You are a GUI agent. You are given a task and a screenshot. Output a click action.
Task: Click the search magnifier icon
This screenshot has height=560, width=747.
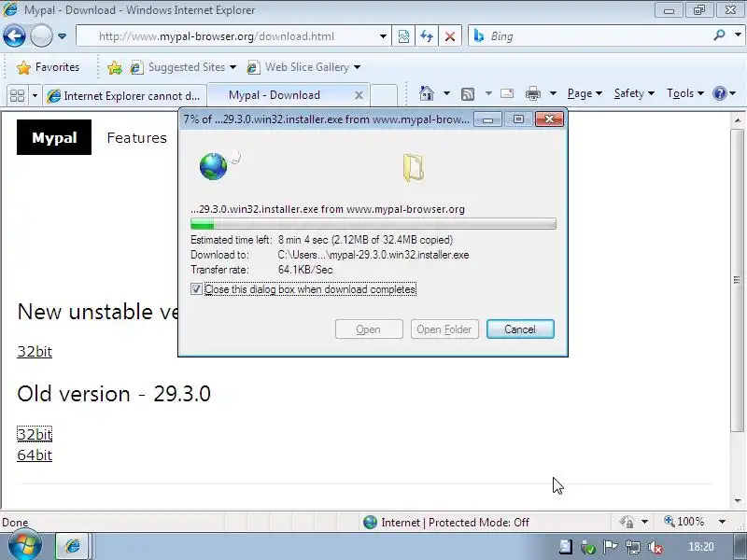(x=719, y=35)
